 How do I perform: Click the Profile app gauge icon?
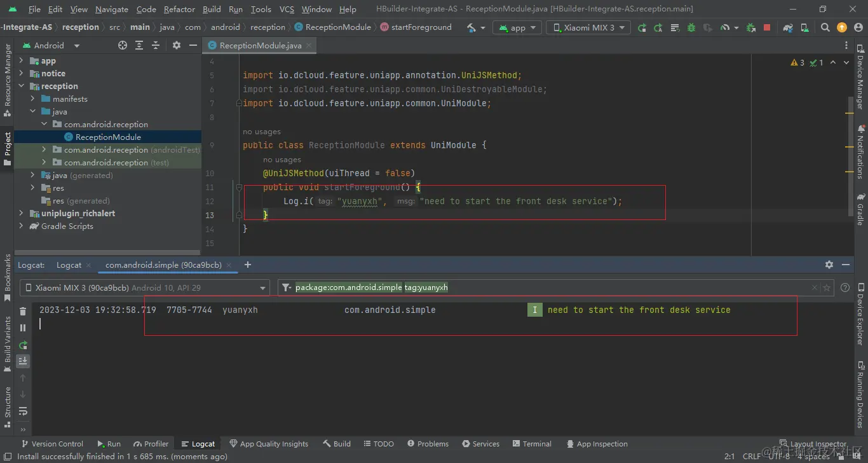pyautogui.click(x=724, y=27)
